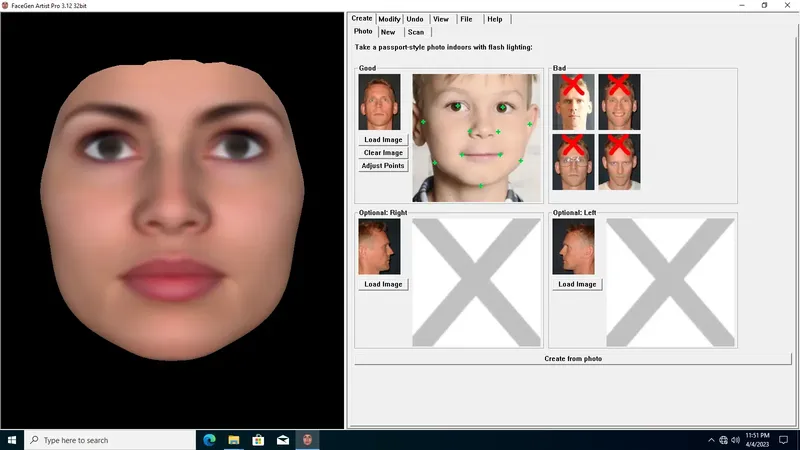
Task: Open the File tab
Action: coord(466,19)
